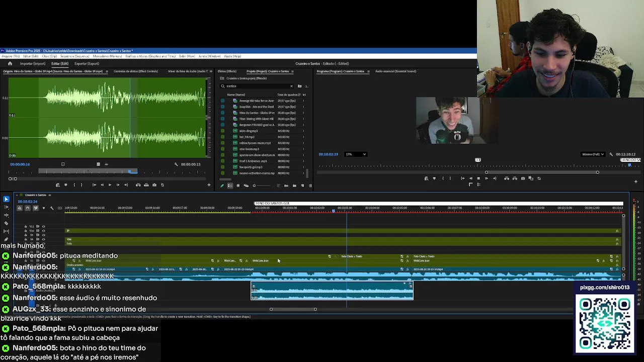Open Source monitor button editor plus

pos(209,185)
